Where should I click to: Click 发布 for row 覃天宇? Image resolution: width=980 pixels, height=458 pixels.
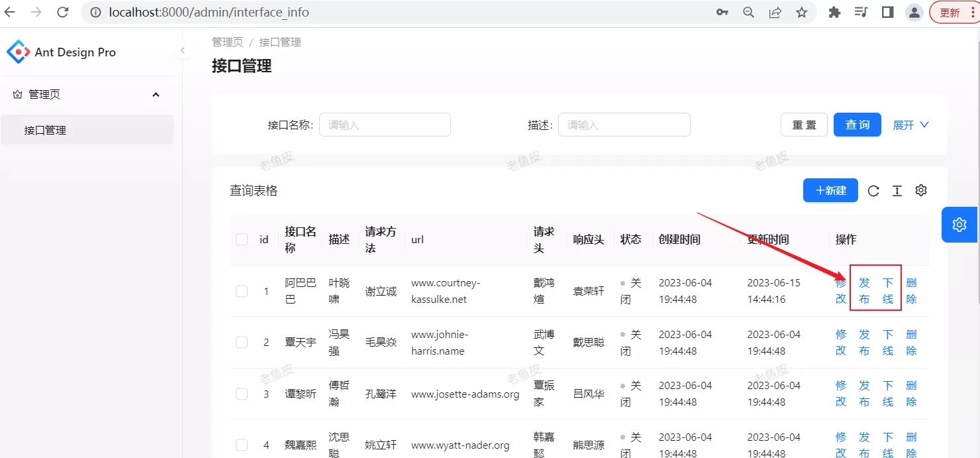click(864, 342)
